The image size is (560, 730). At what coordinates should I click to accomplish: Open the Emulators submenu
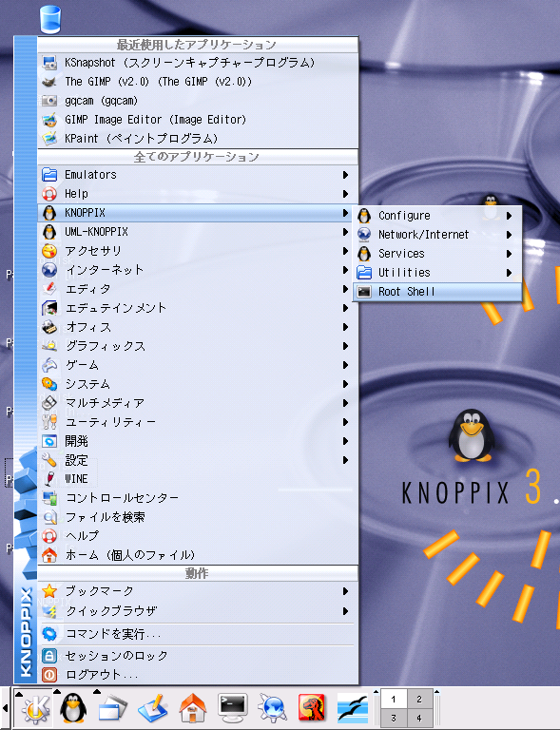(x=198, y=175)
